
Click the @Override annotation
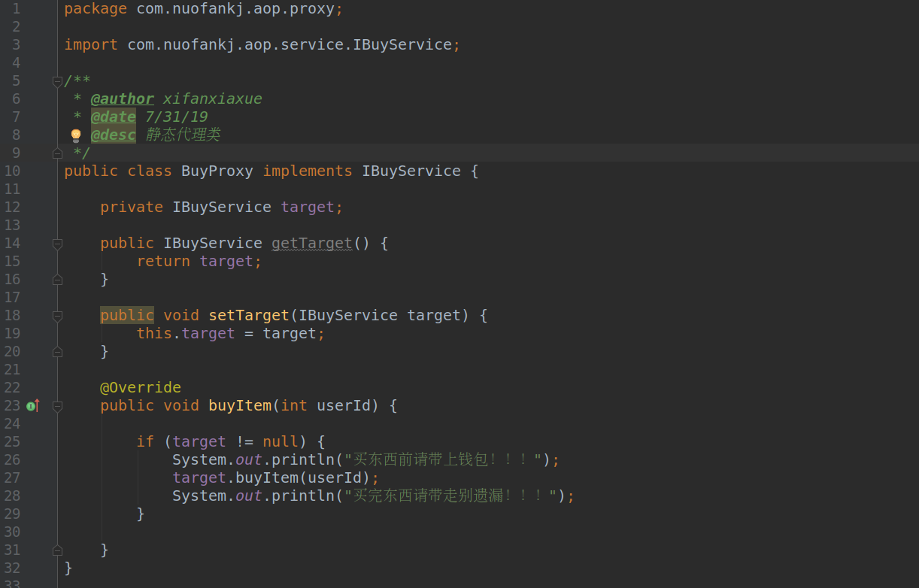141,387
